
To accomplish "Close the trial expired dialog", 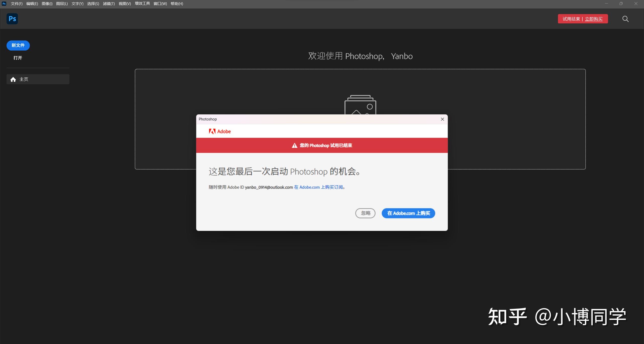I will click(x=442, y=119).
